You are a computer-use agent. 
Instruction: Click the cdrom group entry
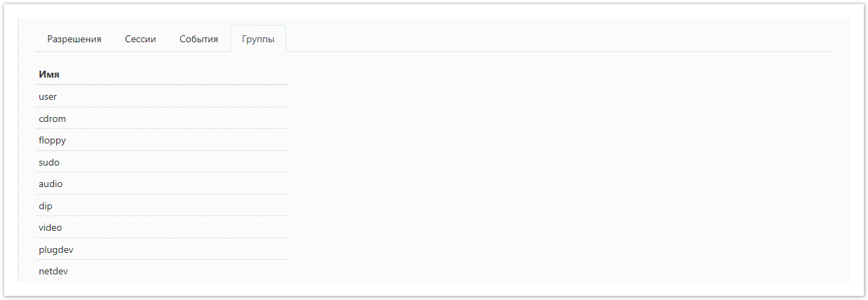pos(53,118)
